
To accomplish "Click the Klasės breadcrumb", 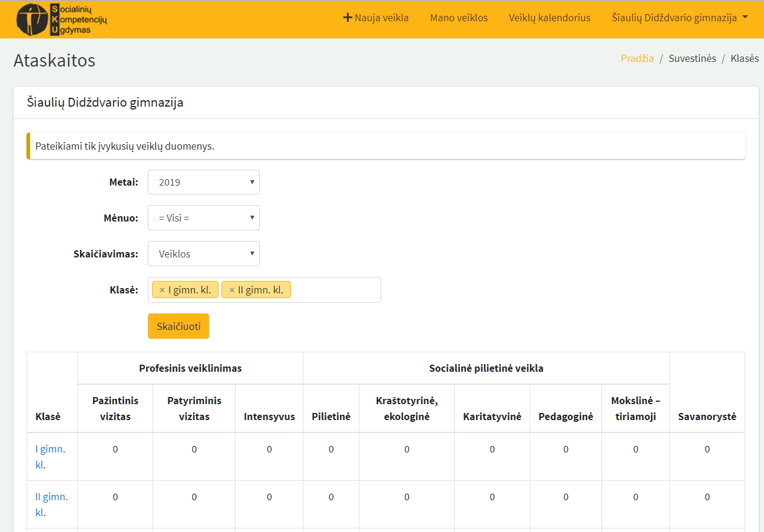I will click(x=745, y=58).
